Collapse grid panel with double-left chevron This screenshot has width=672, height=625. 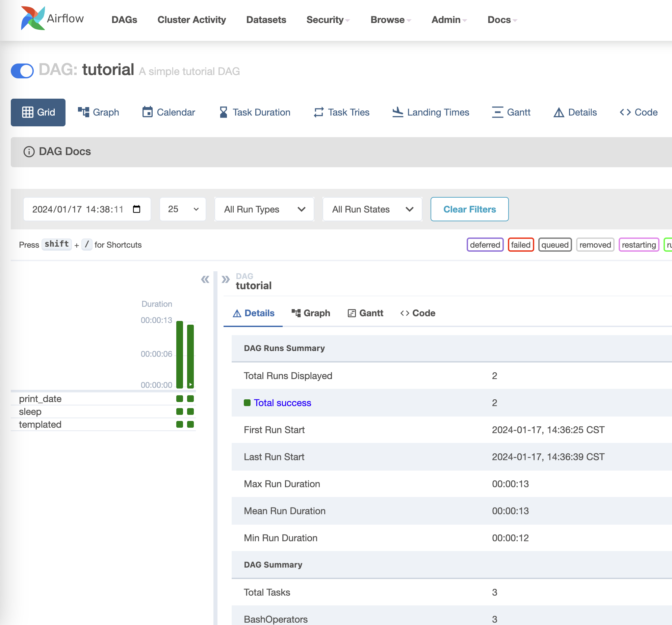pyautogui.click(x=205, y=279)
